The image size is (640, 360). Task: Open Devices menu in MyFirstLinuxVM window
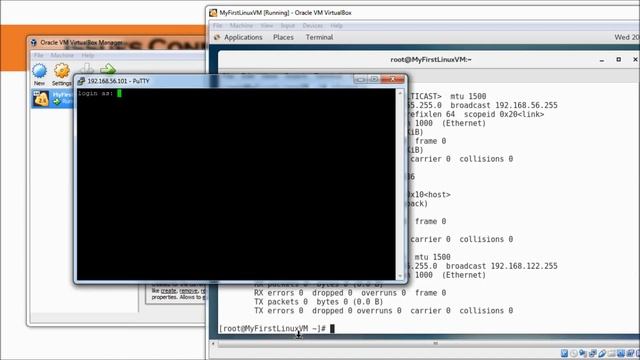(312, 25)
